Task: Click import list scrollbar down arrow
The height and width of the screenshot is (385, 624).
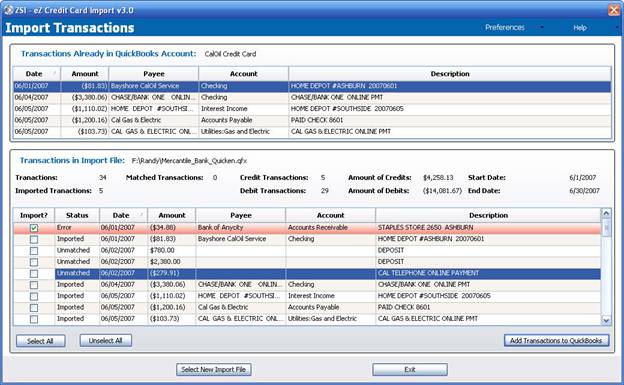Action: coord(606,320)
